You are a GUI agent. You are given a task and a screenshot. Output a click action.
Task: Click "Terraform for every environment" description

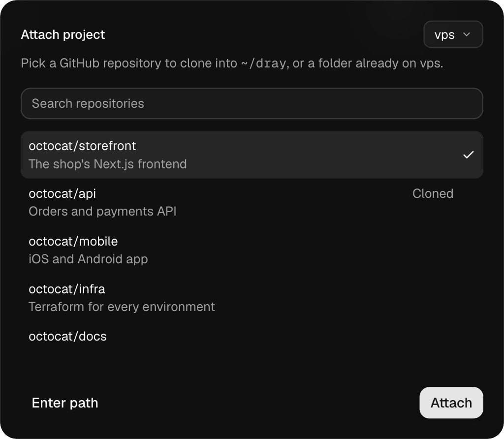point(122,307)
